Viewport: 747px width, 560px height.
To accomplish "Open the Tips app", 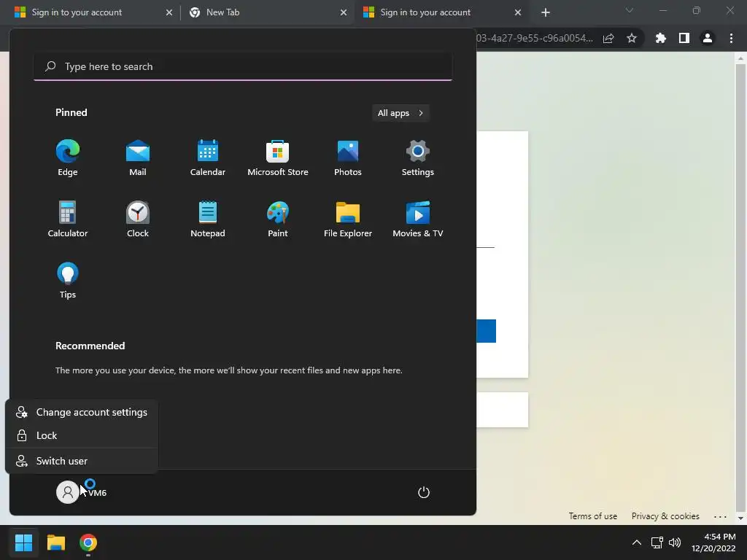I will pyautogui.click(x=68, y=281).
